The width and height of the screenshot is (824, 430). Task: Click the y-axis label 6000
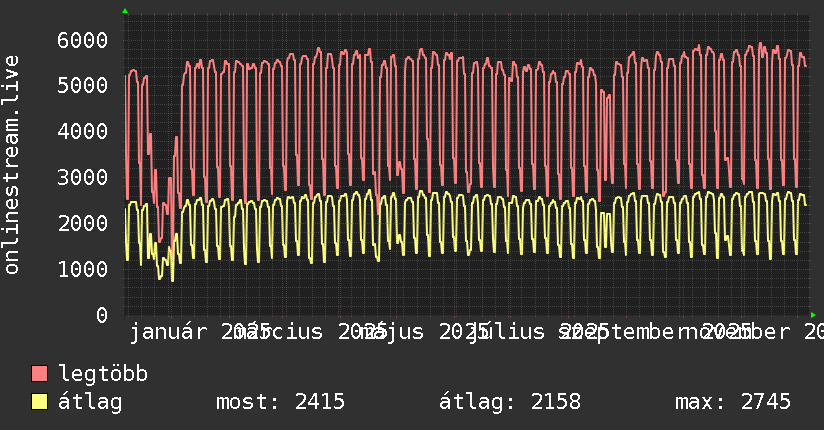[x=83, y=40]
